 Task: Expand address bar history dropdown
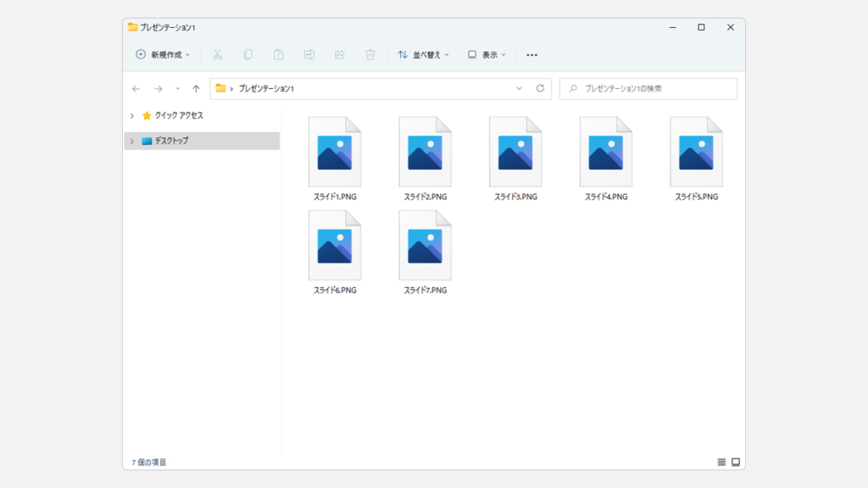point(520,88)
